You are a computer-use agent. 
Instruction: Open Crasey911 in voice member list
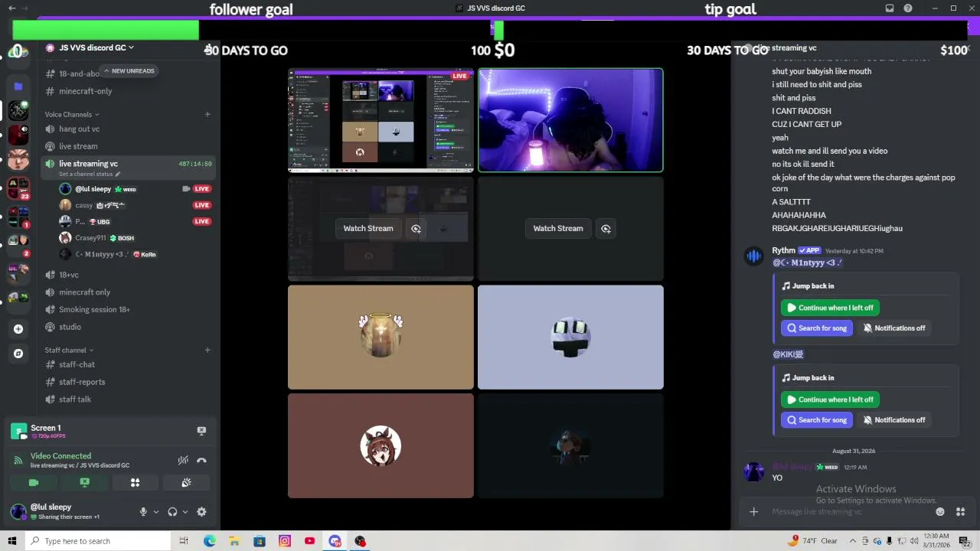pyautogui.click(x=90, y=238)
